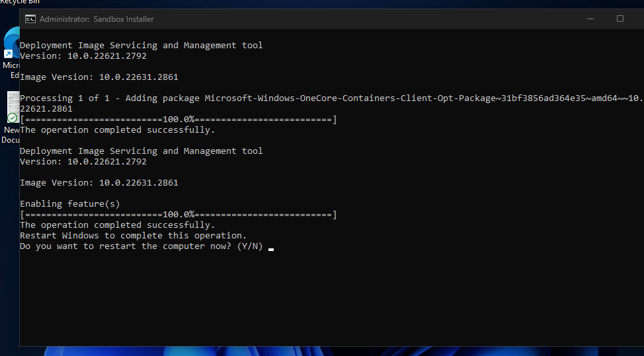The image size is (644, 356).
Task: Click the 'Processing 1 of 1 - Adding package' line
Action: pos(332,98)
